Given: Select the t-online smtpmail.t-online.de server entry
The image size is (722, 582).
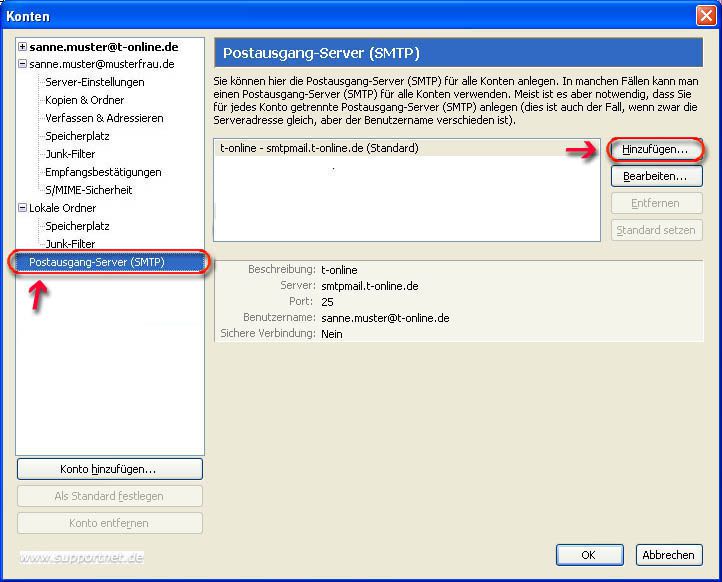Looking at the screenshot, I should [407, 148].
